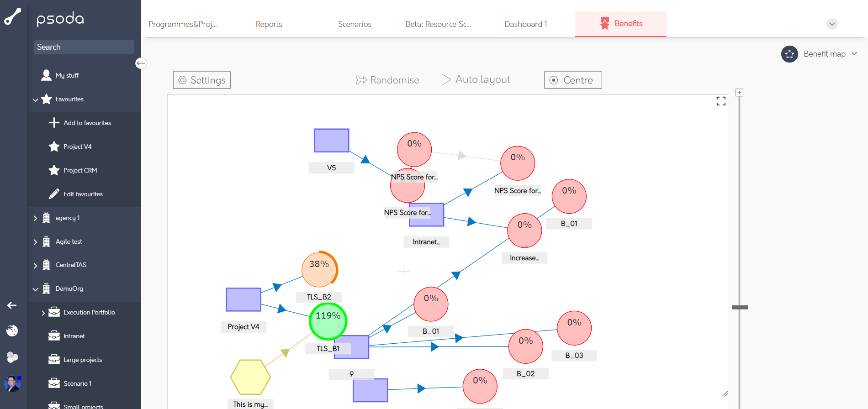Click the fullscreen icon on benefit map
Image resolution: width=868 pixels, height=409 pixels.
721,101
